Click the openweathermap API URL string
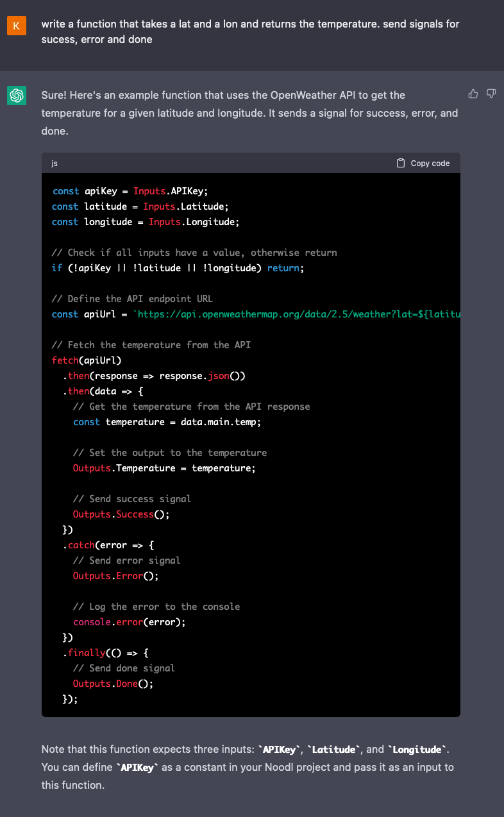Image resolution: width=504 pixels, height=817 pixels. (x=296, y=314)
